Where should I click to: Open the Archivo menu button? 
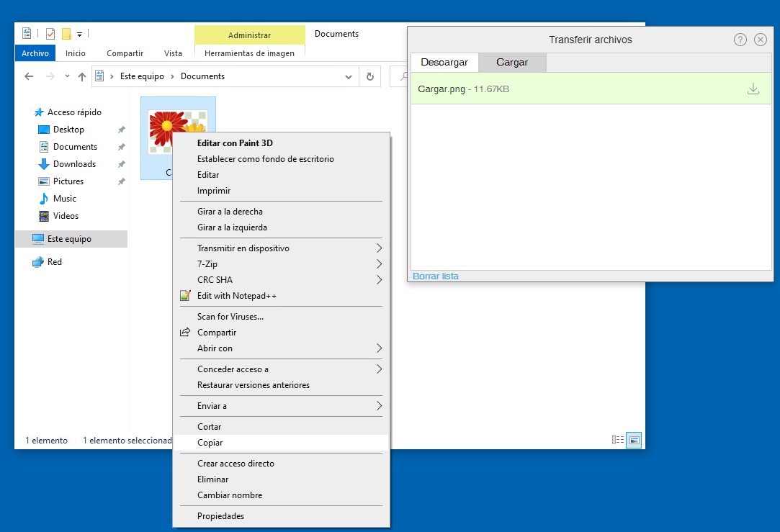(35, 53)
